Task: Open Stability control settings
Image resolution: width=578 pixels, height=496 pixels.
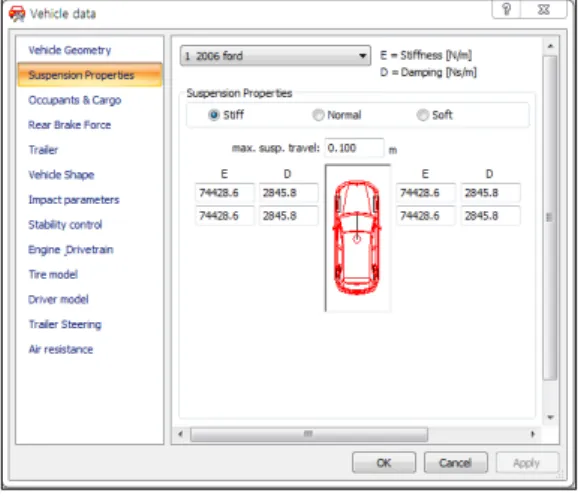Action: 65,225
